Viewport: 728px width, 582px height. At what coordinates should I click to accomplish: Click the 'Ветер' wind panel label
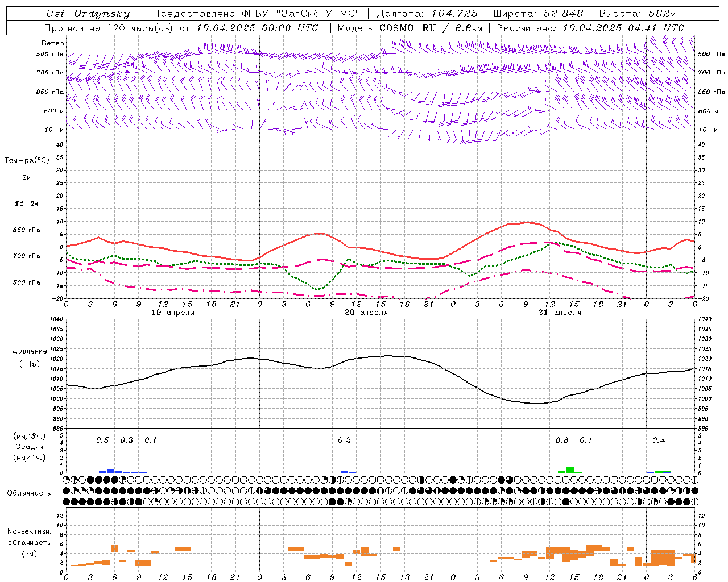53,43
